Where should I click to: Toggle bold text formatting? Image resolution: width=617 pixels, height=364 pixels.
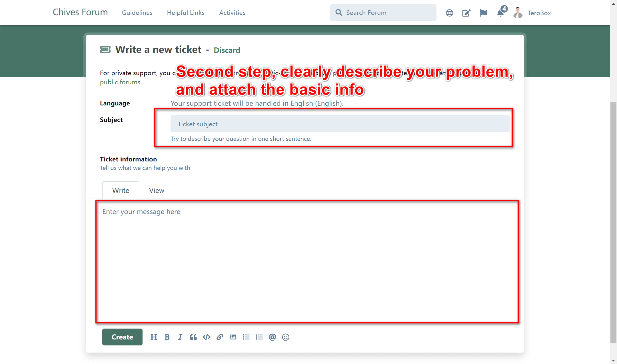[167, 337]
